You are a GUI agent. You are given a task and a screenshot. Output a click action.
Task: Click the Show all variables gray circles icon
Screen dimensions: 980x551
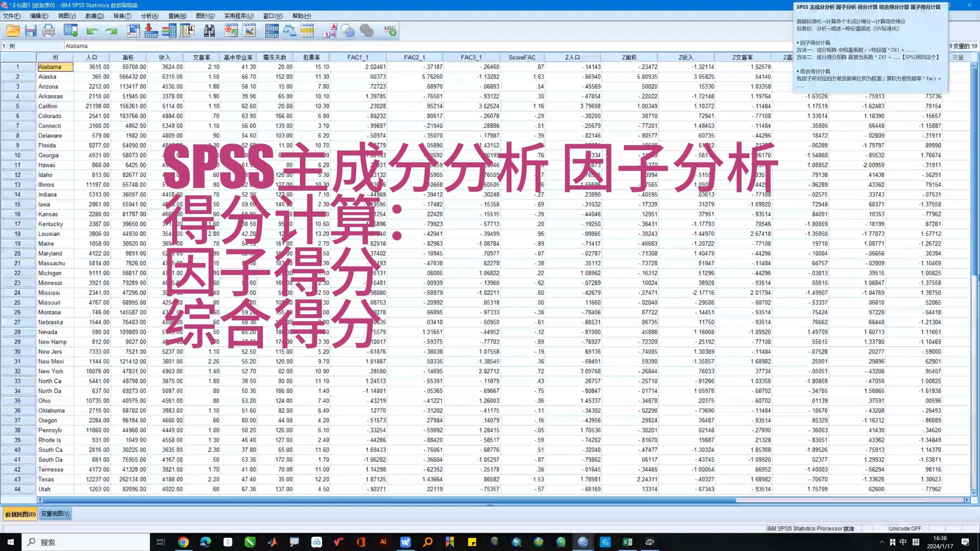(367, 31)
